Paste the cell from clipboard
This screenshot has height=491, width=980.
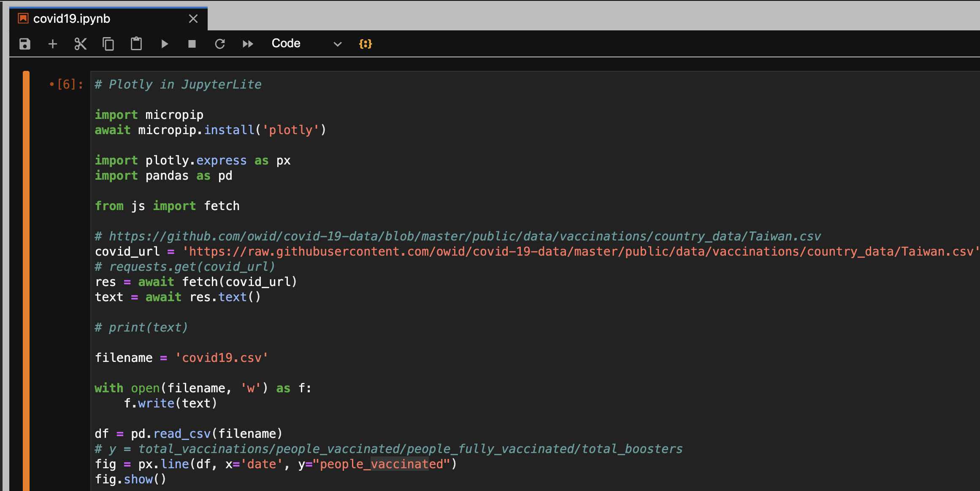tap(136, 43)
